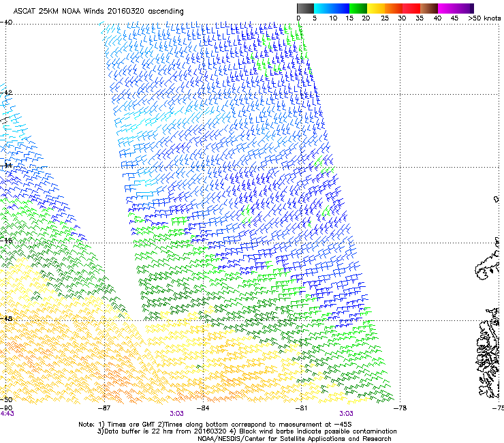Click the note 'Data buffer is 22 hrs from 20160320'

[166, 431]
